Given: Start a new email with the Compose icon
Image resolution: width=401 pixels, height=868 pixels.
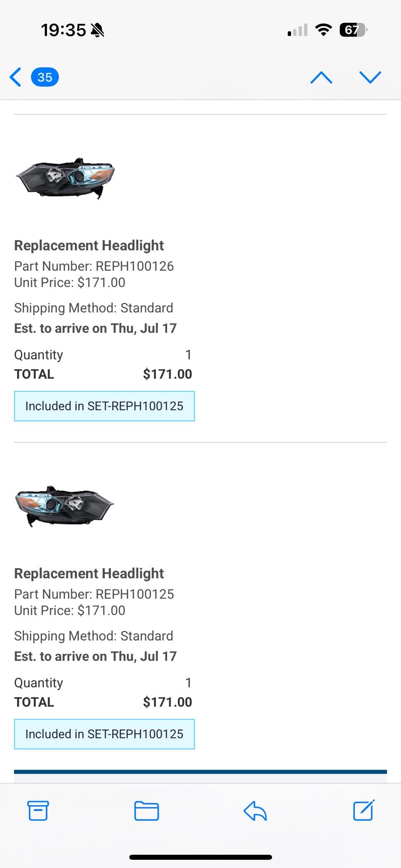Looking at the screenshot, I should pos(363,811).
